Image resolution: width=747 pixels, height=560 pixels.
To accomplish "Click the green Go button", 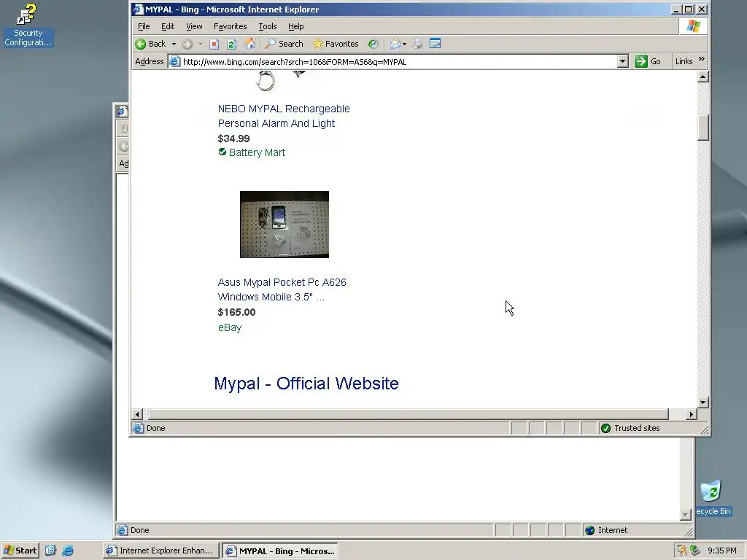I will tap(649, 61).
